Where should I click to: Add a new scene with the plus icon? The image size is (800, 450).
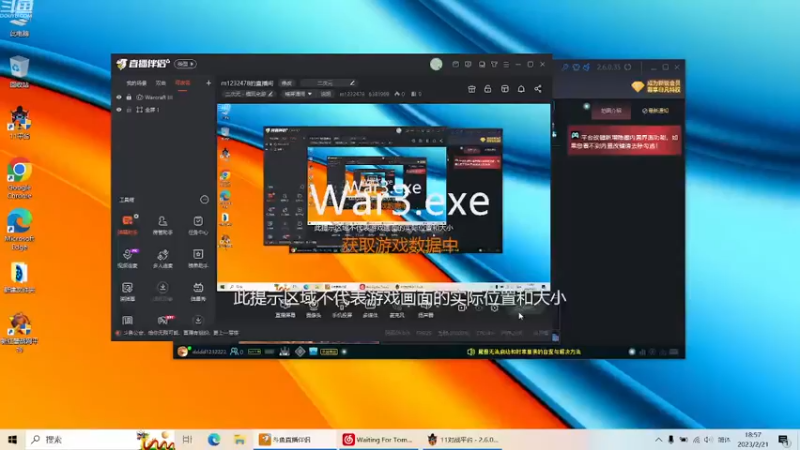click(208, 83)
